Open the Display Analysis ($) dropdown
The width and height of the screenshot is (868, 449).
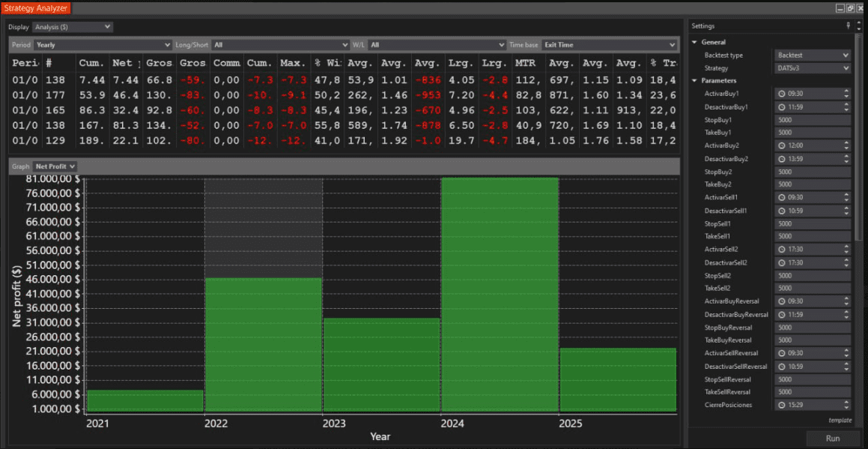pos(73,26)
